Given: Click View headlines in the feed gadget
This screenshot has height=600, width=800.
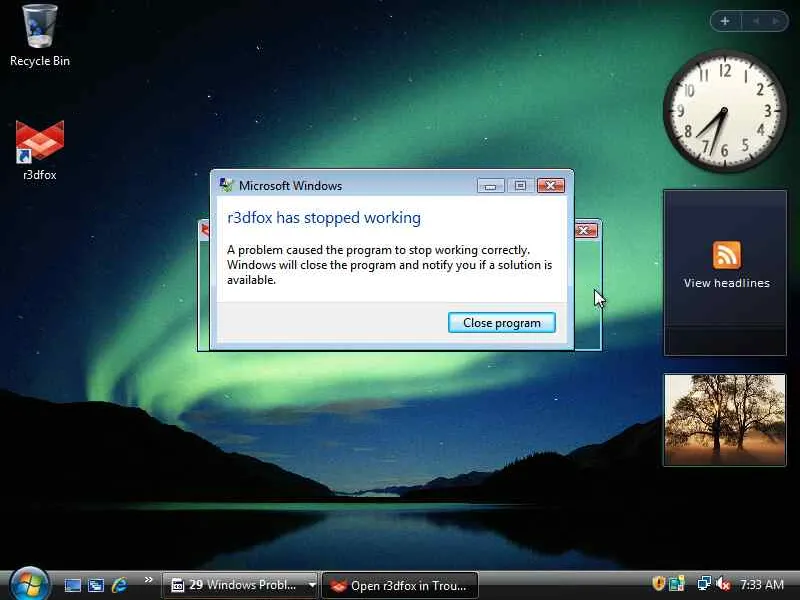Looking at the screenshot, I should (727, 283).
